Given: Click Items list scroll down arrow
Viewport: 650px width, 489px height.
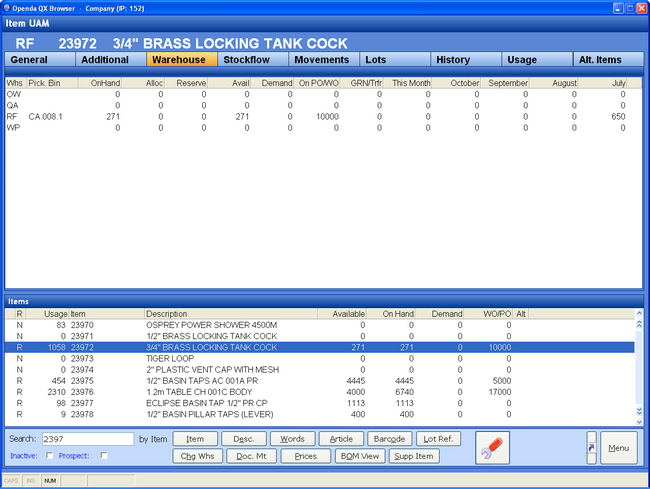Looking at the screenshot, I should 639,421.
